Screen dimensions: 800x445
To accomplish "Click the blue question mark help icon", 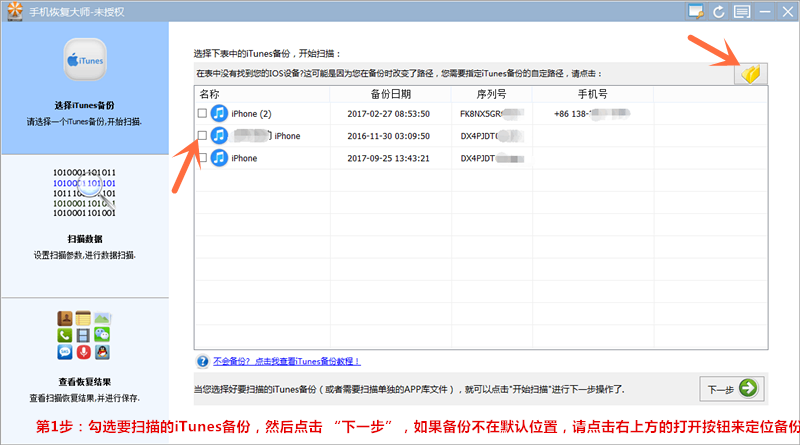I will (203, 361).
